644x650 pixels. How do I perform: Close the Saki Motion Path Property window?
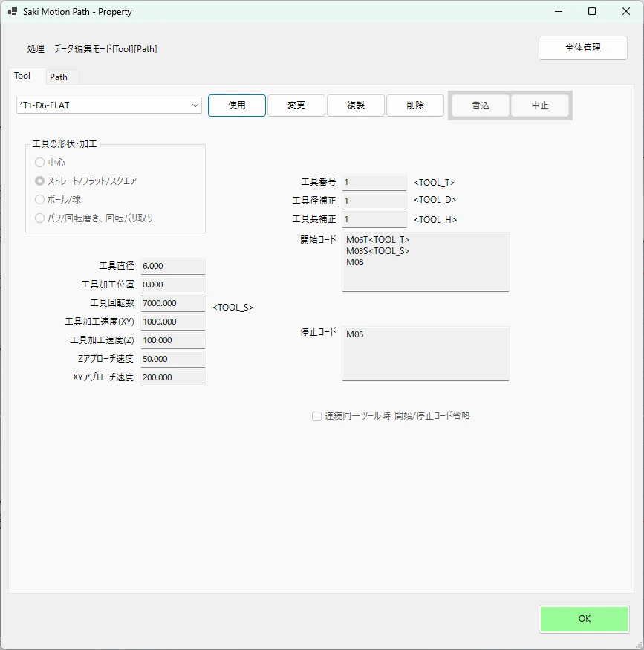pyautogui.click(x=626, y=11)
